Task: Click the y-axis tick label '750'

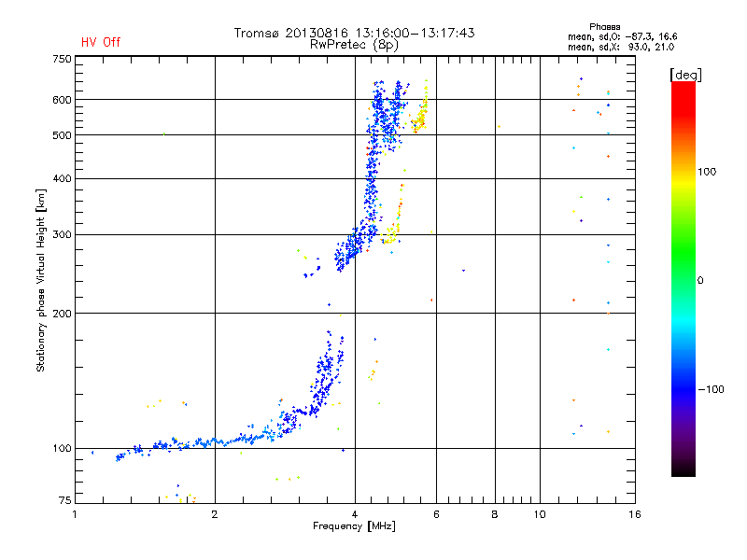Action: click(x=62, y=60)
